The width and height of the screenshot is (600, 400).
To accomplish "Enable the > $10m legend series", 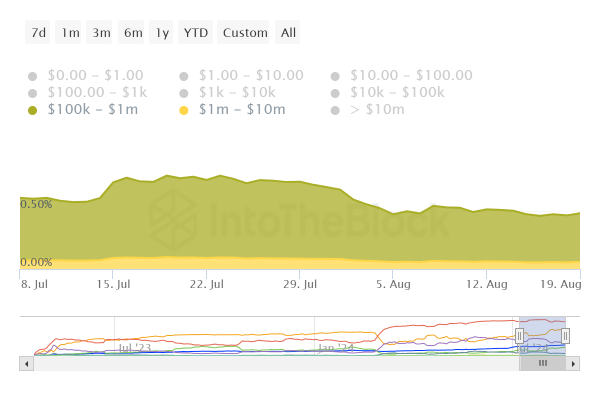I will 376,109.
